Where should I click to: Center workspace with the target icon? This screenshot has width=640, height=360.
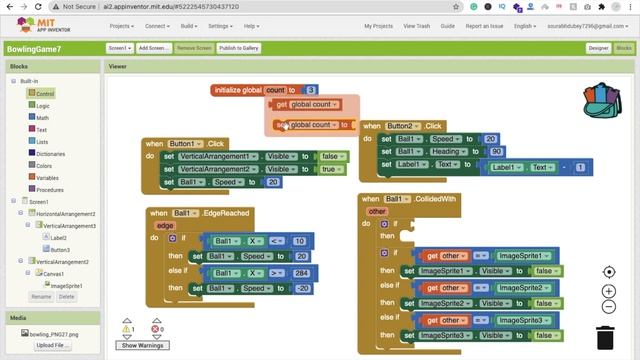click(609, 272)
